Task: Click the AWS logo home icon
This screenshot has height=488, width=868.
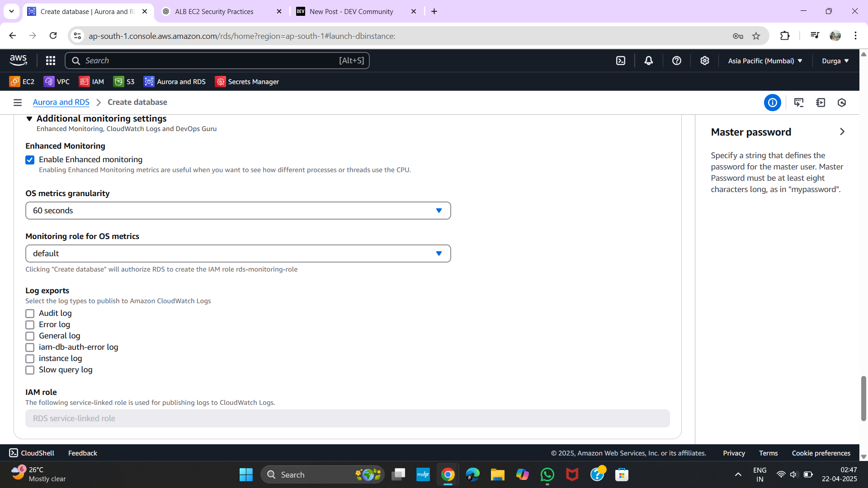Action: pos(19,60)
